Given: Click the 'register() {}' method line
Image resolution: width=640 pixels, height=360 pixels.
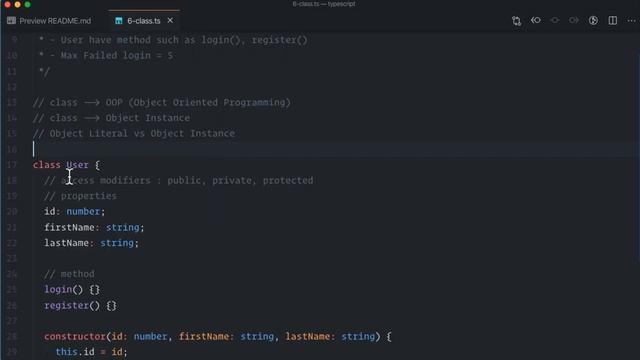Looking at the screenshot, I should [x=80, y=305].
